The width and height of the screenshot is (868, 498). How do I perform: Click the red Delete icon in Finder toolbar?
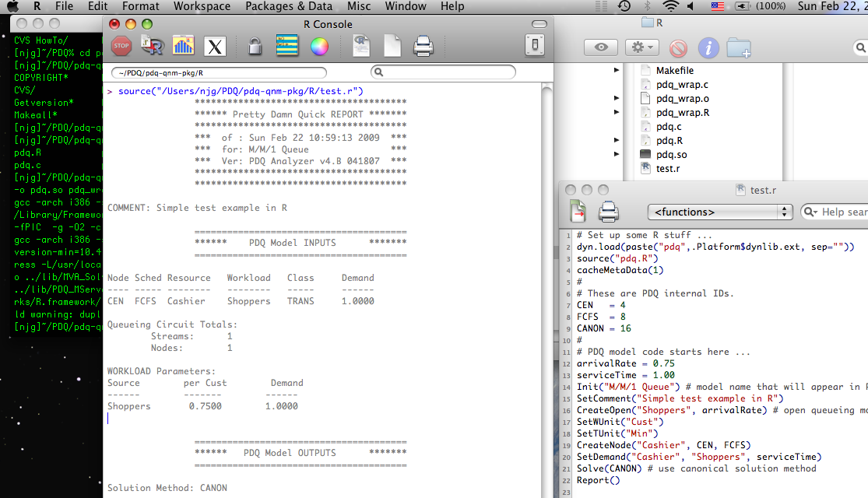[x=678, y=48]
